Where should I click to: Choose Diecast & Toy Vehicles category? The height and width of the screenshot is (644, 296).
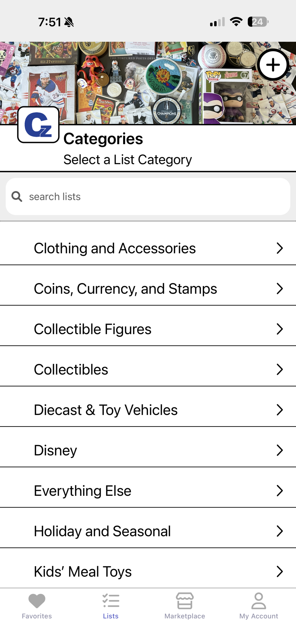tap(106, 410)
